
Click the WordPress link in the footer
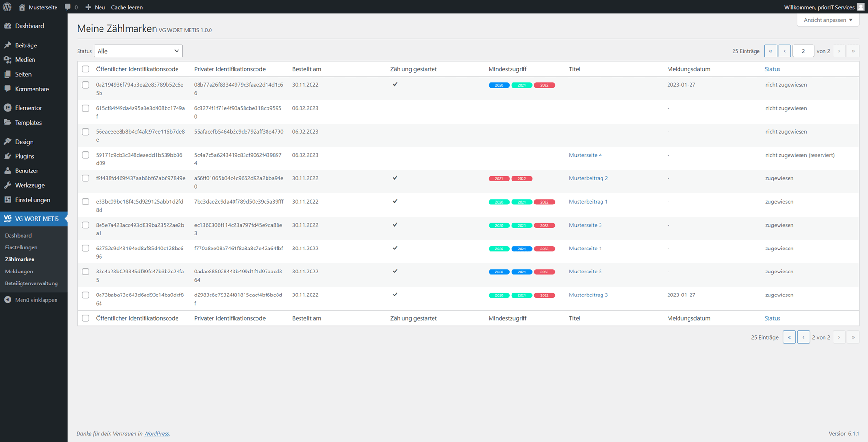coord(156,434)
